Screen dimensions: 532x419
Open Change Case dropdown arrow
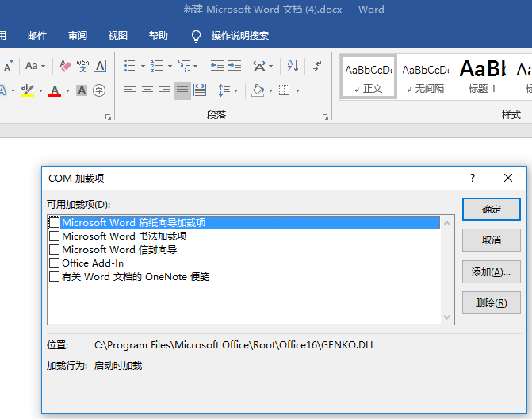tap(43, 66)
